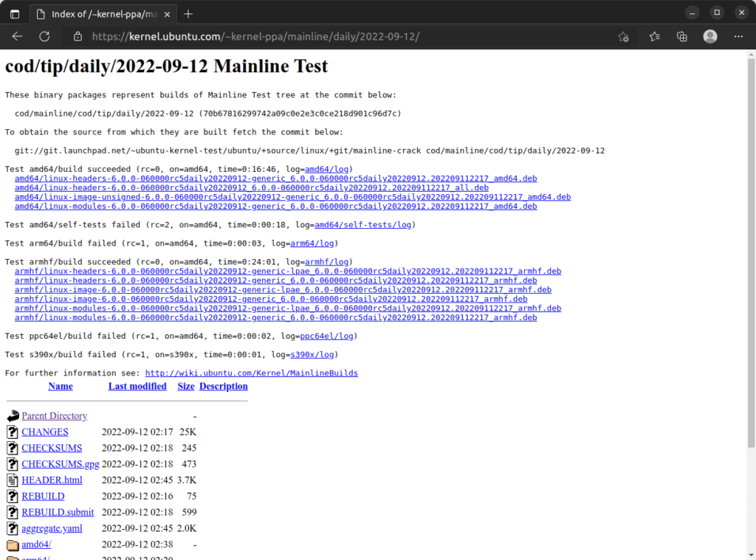Open the browser profile menu

710,37
